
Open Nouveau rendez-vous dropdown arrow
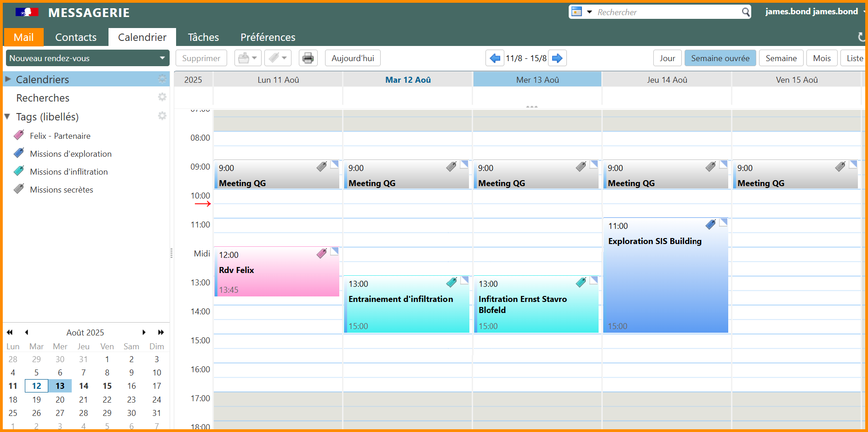(x=162, y=58)
